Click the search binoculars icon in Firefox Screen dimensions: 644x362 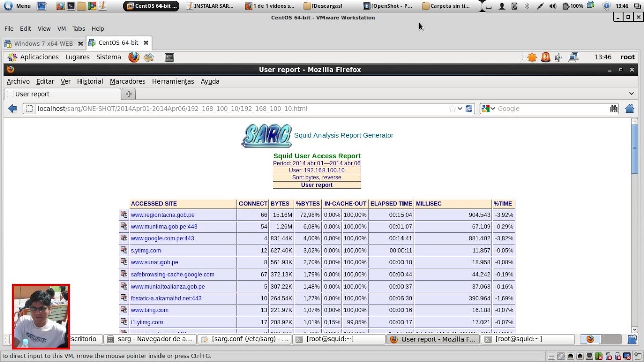click(x=614, y=108)
